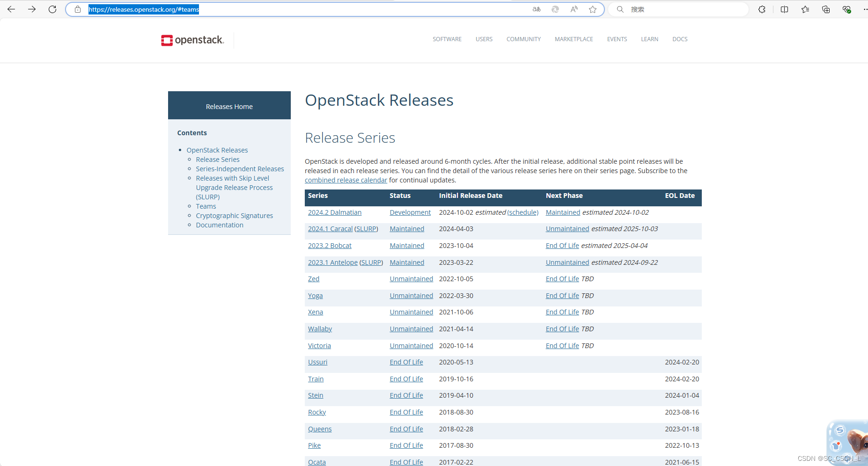Screen dimensions: 868x466
Task: Open the Train series link
Action: [x=316, y=379]
